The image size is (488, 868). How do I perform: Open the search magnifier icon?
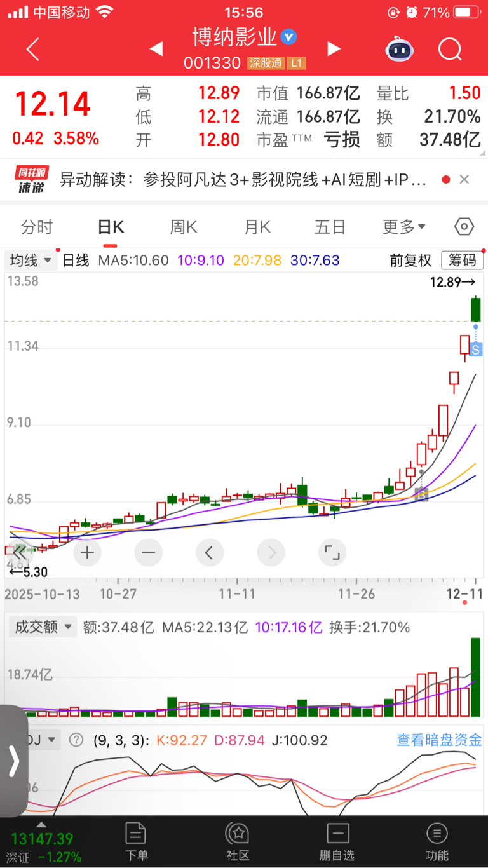(450, 49)
